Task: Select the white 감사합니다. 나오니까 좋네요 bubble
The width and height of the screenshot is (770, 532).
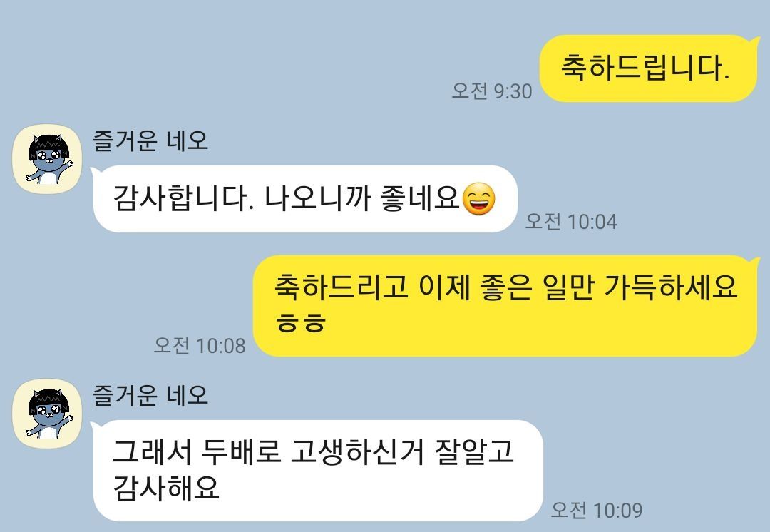Action: pyautogui.click(x=305, y=199)
